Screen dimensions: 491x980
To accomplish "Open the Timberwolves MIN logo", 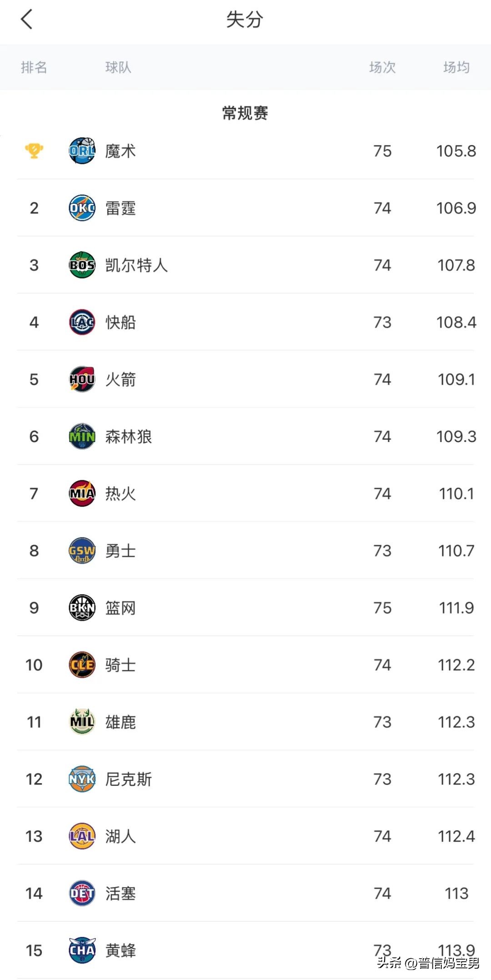I will [82, 436].
